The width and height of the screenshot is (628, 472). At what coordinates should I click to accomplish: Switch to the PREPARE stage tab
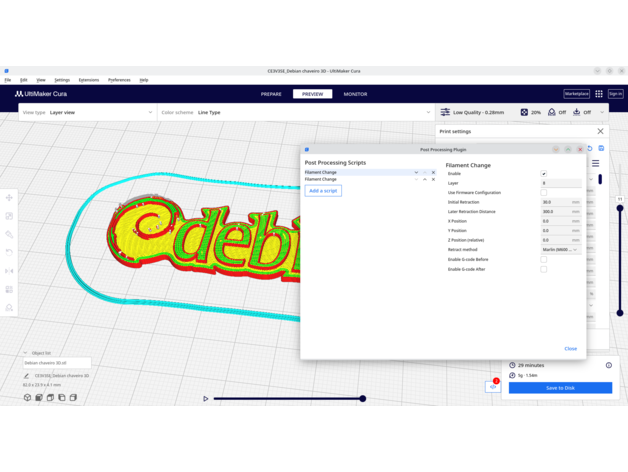pyautogui.click(x=271, y=94)
